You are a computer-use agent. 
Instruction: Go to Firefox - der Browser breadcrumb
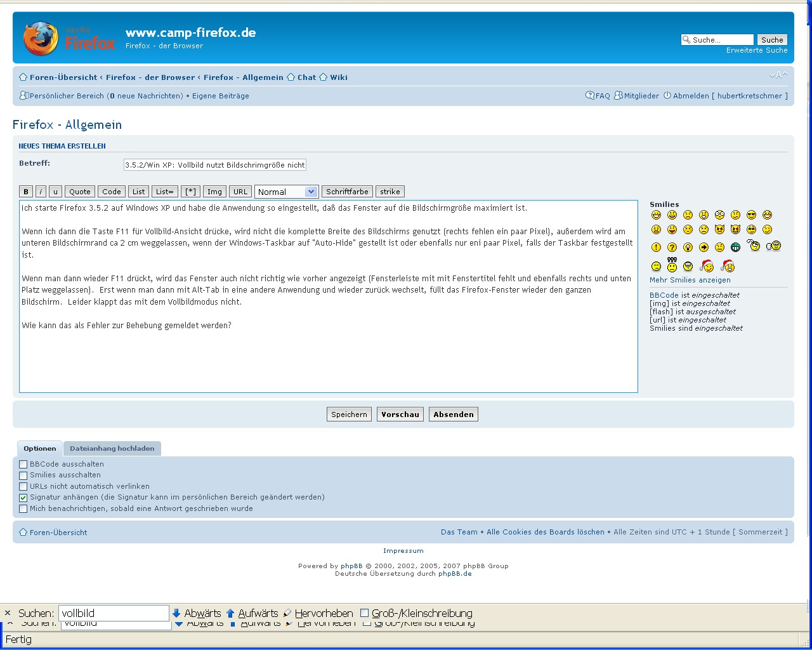150,77
